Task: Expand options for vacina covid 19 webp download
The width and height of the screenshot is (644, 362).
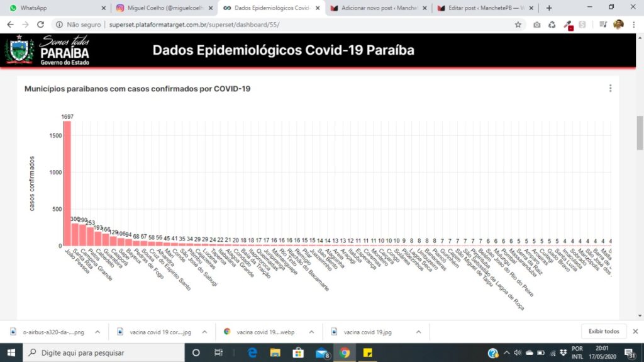Action: (x=311, y=332)
